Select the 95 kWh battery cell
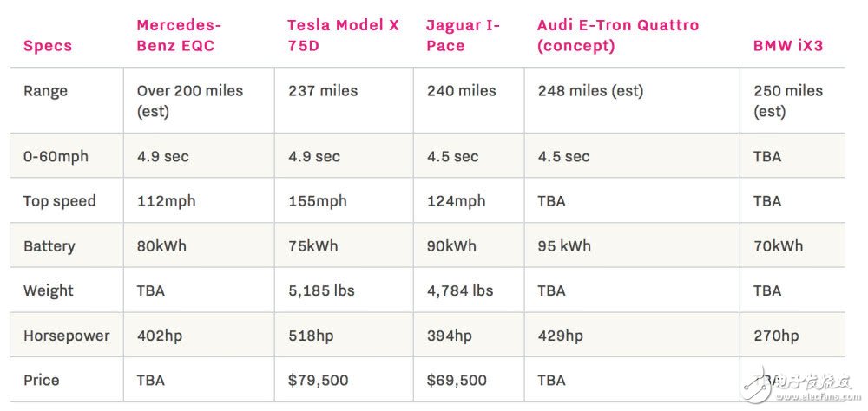The height and width of the screenshot is (411, 868). (564, 246)
